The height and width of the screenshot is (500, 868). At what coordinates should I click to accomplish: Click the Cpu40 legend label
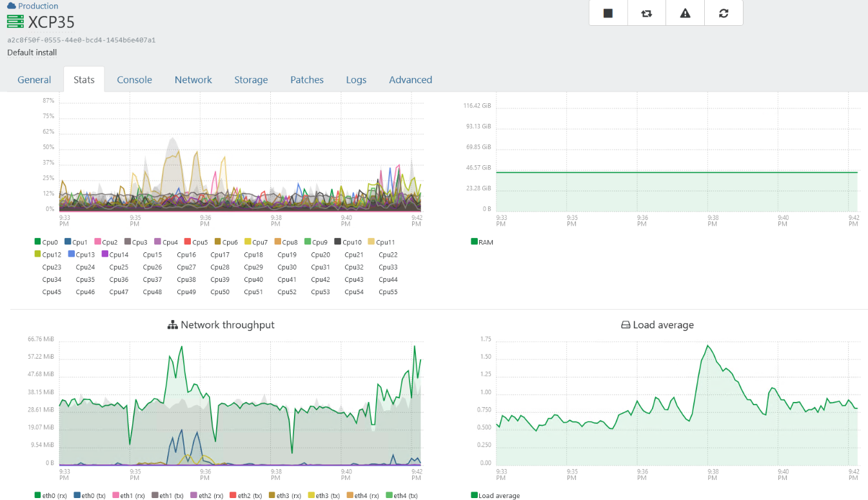click(253, 279)
